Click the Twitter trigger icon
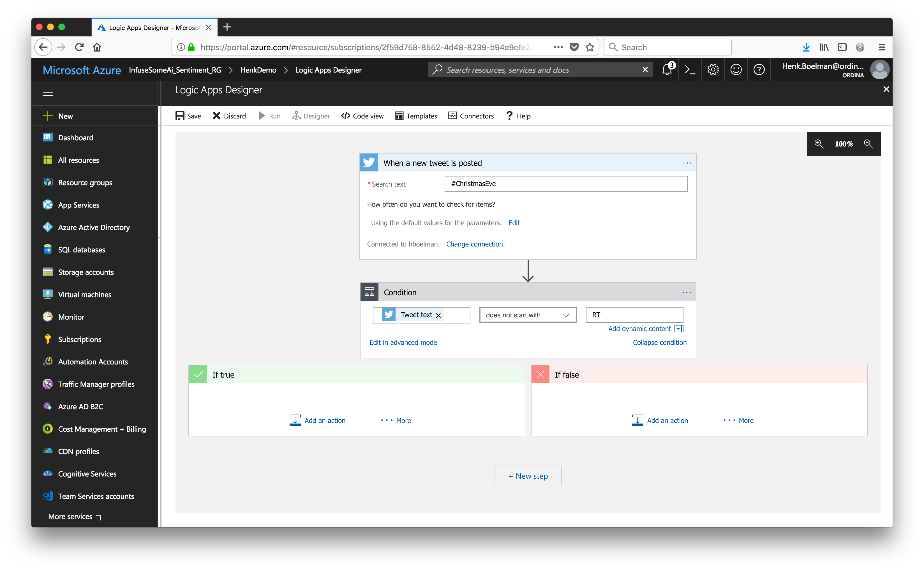The height and width of the screenshot is (572, 924). [369, 162]
